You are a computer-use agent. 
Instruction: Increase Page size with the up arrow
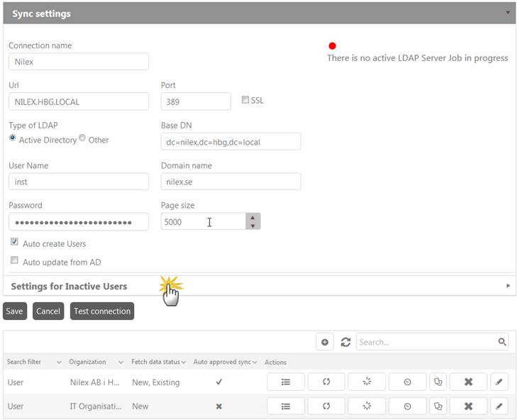(253, 217)
